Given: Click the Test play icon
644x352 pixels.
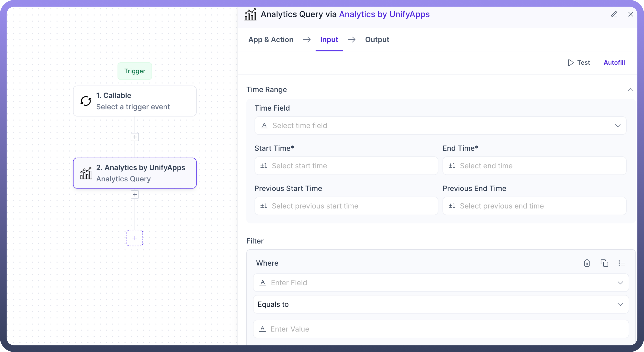Looking at the screenshot, I should point(571,62).
